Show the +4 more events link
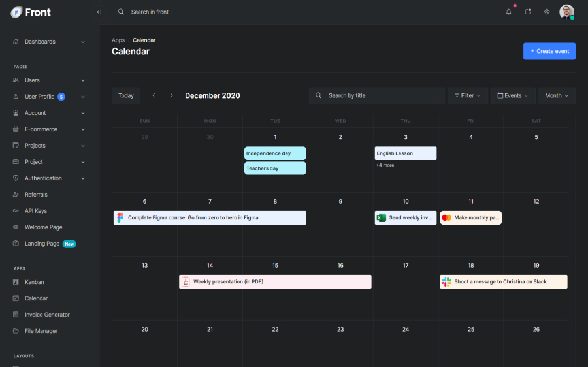 pos(385,165)
